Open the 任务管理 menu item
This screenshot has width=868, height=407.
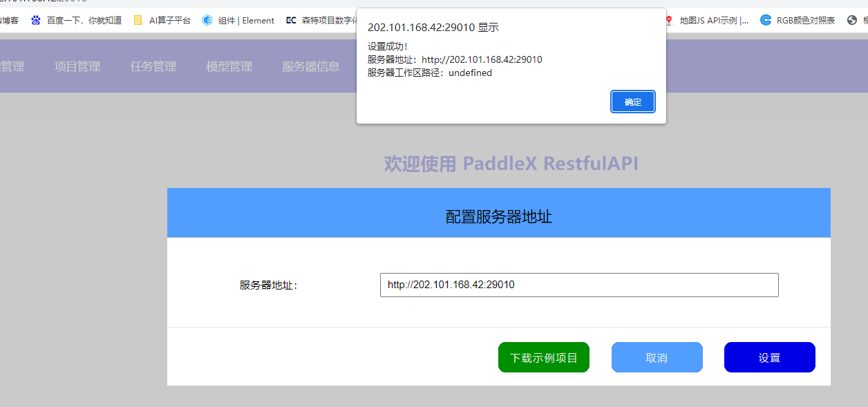pos(153,66)
